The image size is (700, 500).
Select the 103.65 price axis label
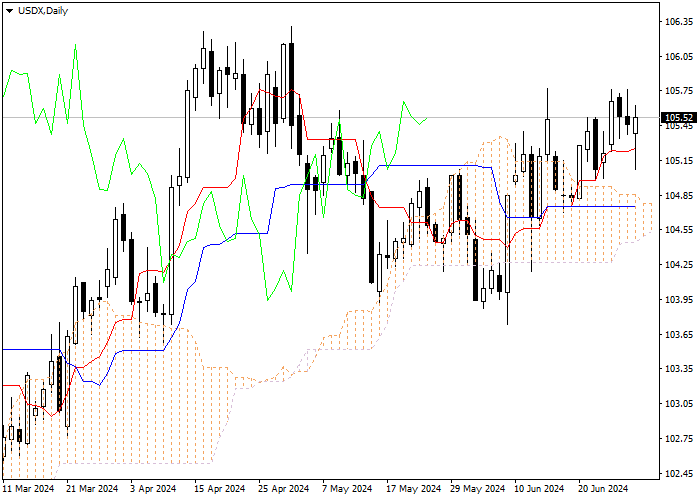click(679, 334)
